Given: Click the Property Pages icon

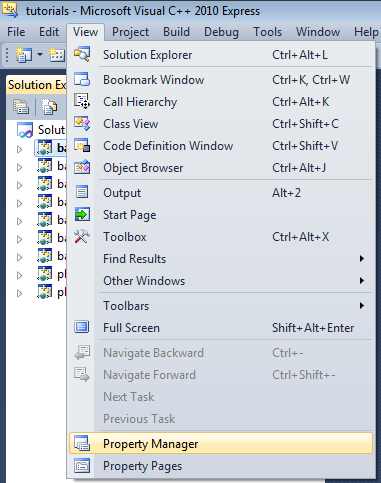Looking at the screenshot, I should pyautogui.click(x=82, y=466).
